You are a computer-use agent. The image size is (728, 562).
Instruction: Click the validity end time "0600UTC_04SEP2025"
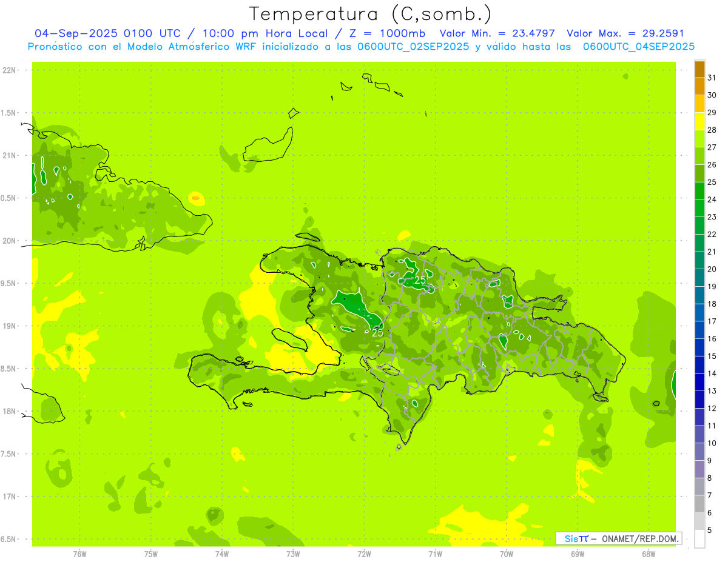(x=639, y=47)
